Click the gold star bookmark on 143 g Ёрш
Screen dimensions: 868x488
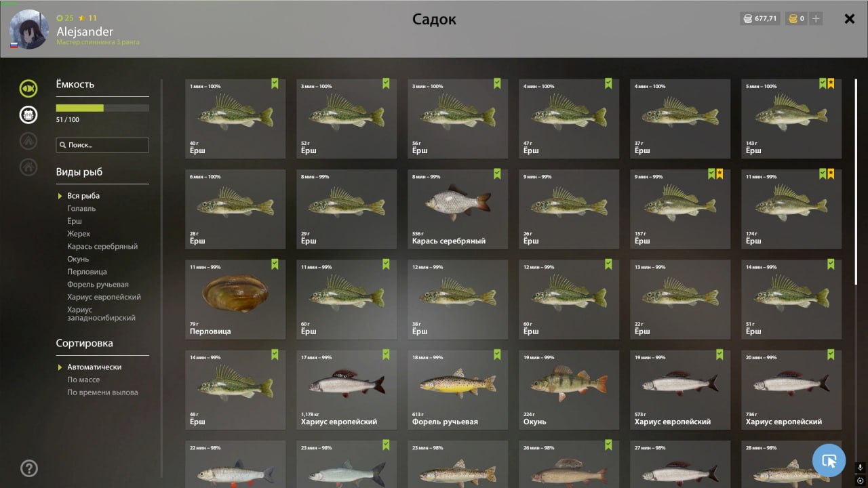(x=831, y=83)
